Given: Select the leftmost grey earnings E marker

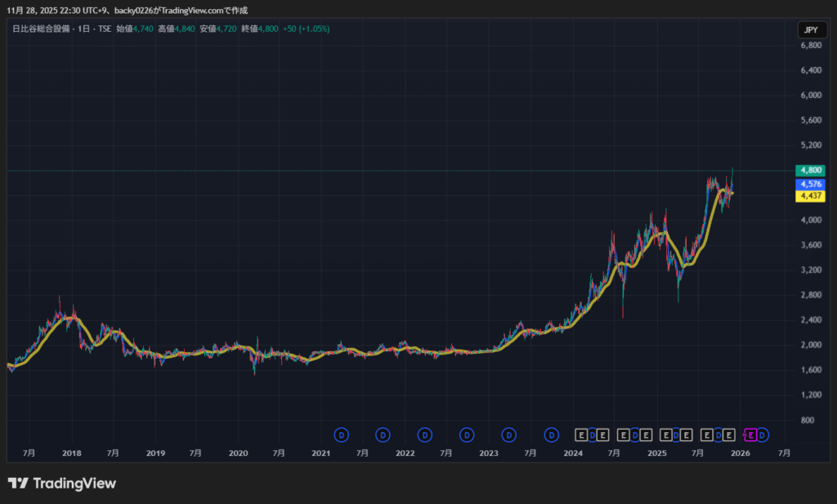Looking at the screenshot, I should point(581,435).
